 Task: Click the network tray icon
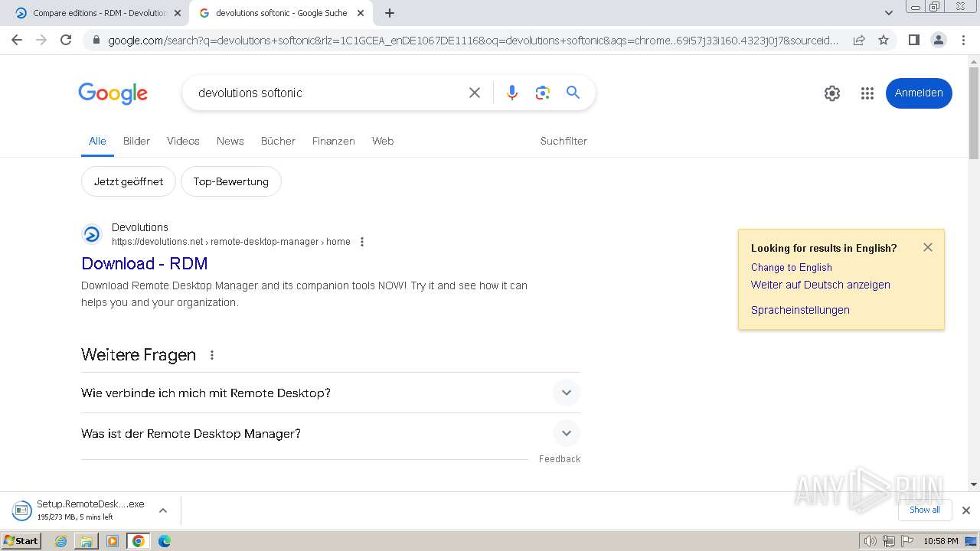click(888, 541)
